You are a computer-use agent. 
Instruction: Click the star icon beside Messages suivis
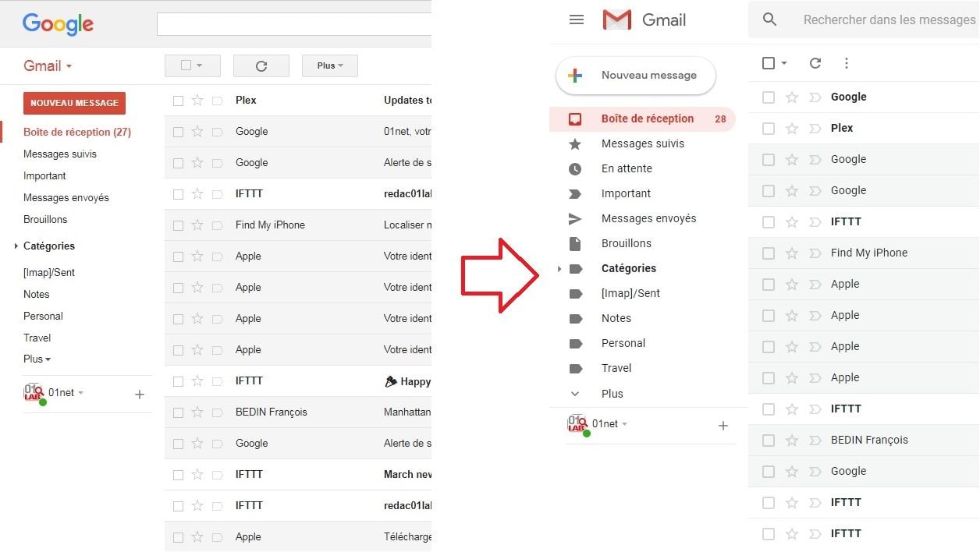pos(575,143)
